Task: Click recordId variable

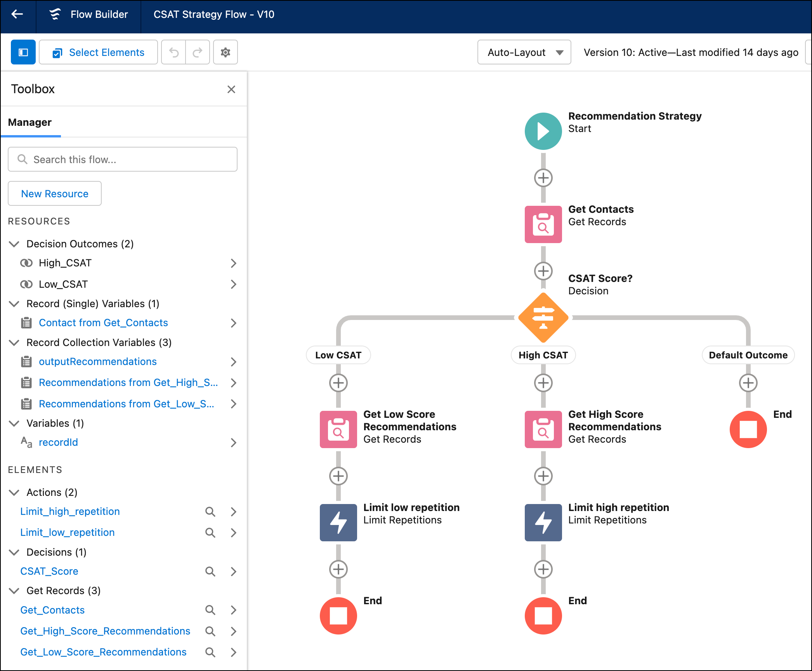Action: point(58,442)
